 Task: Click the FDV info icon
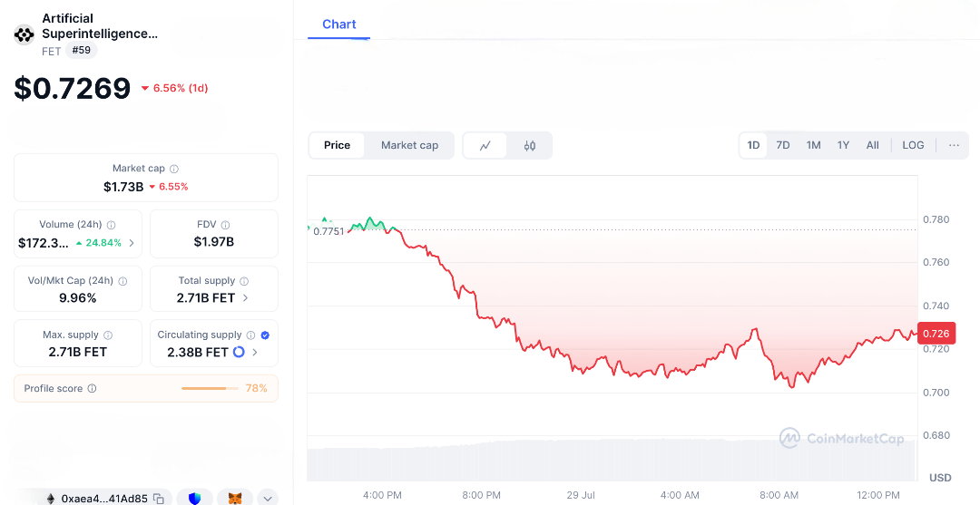pyautogui.click(x=225, y=225)
